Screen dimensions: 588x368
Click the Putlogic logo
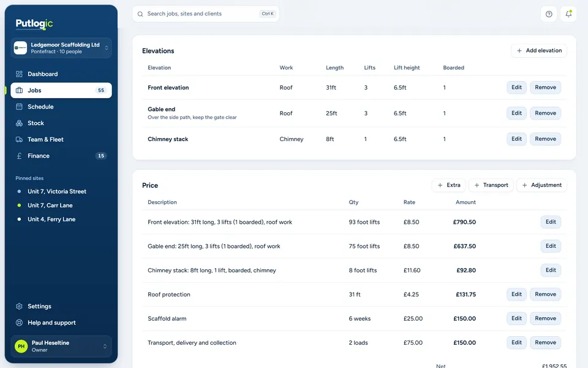(34, 24)
